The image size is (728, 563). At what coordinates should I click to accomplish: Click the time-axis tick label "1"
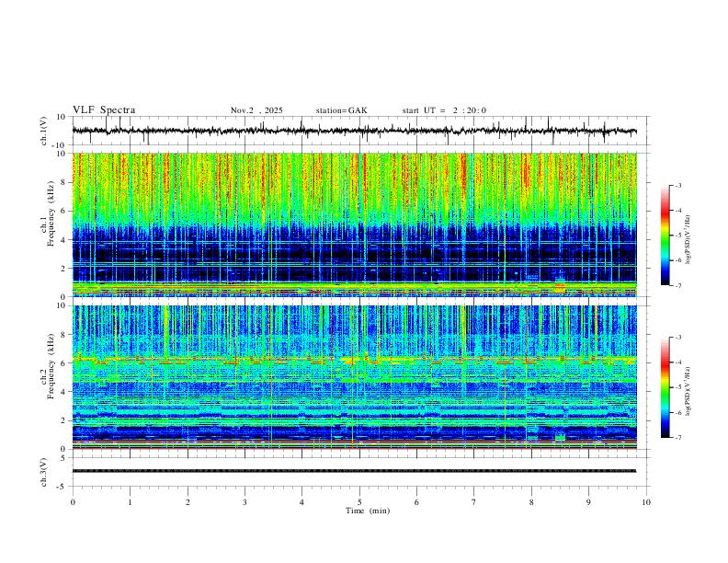(130, 502)
